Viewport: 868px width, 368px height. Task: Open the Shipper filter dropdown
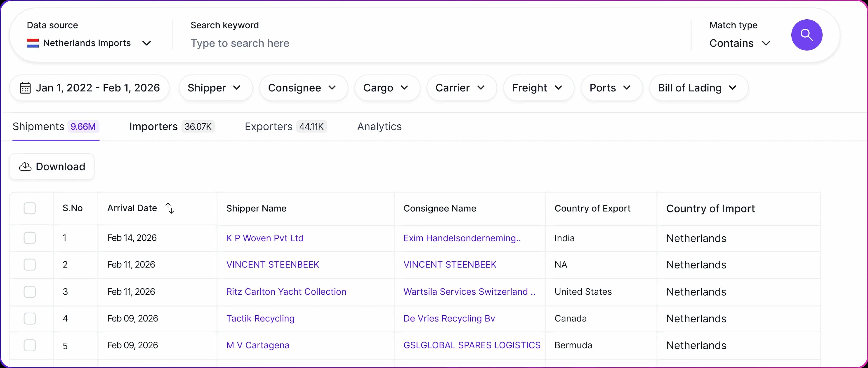[215, 88]
